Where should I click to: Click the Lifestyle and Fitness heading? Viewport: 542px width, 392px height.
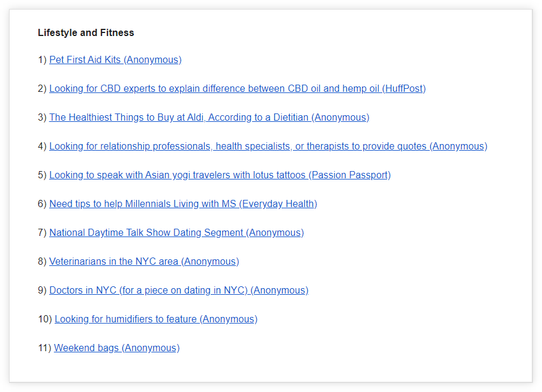86,33
